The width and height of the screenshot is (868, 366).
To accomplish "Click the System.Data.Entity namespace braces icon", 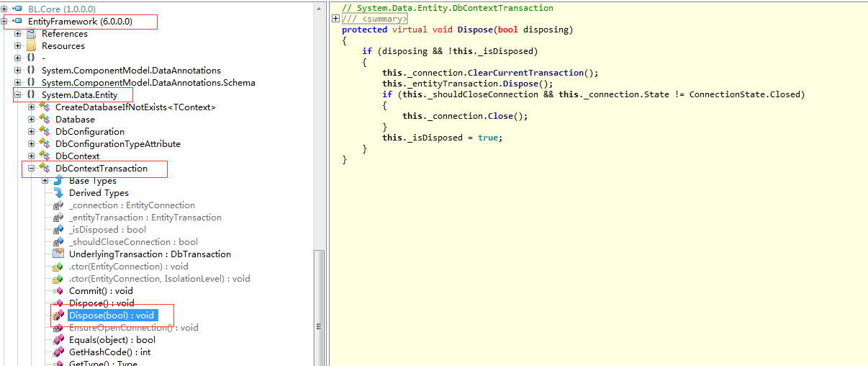I will (x=31, y=95).
